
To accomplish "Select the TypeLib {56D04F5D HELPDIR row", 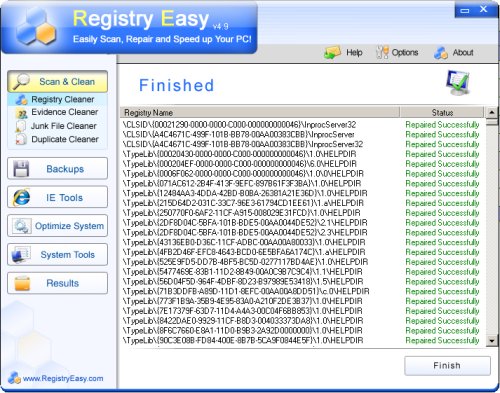I will tap(302, 282).
